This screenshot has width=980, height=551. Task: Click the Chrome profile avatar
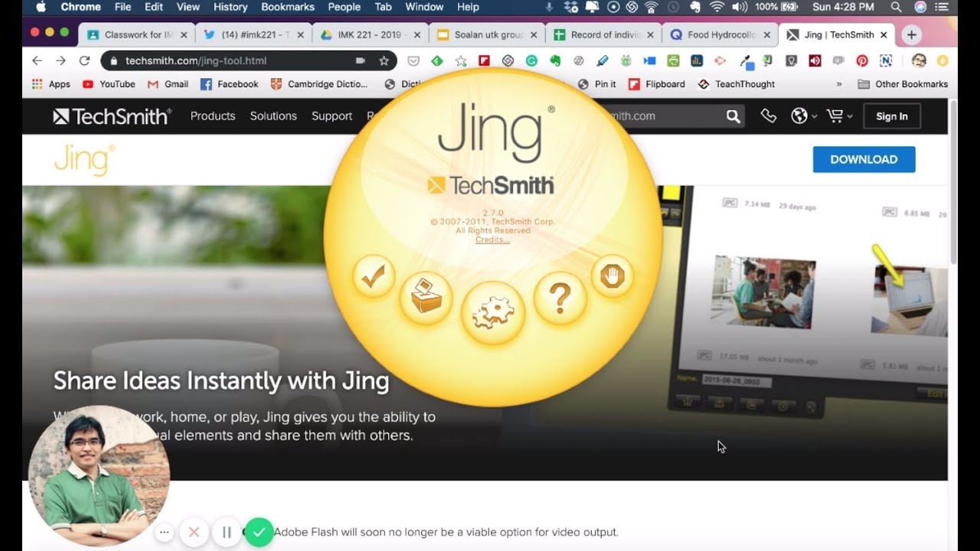click(919, 60)
